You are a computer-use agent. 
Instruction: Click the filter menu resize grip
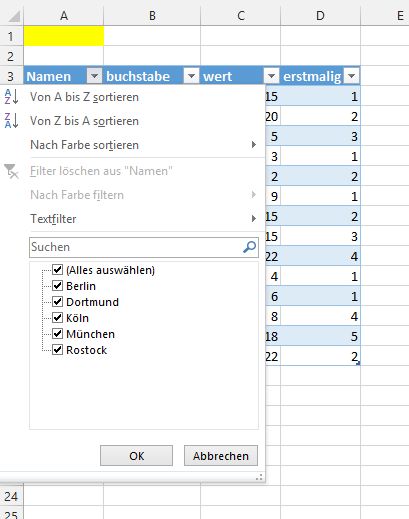[259, 477]
